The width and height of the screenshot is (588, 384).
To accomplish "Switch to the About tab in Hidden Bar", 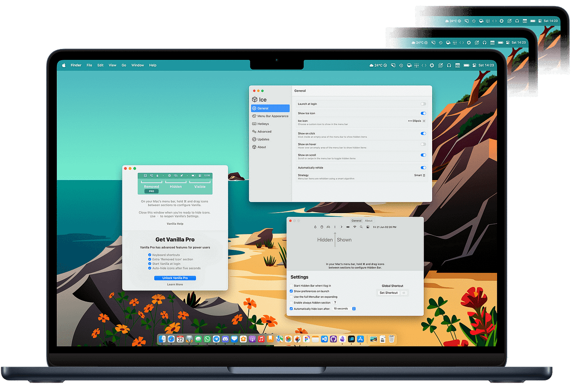I will (369, 221).
